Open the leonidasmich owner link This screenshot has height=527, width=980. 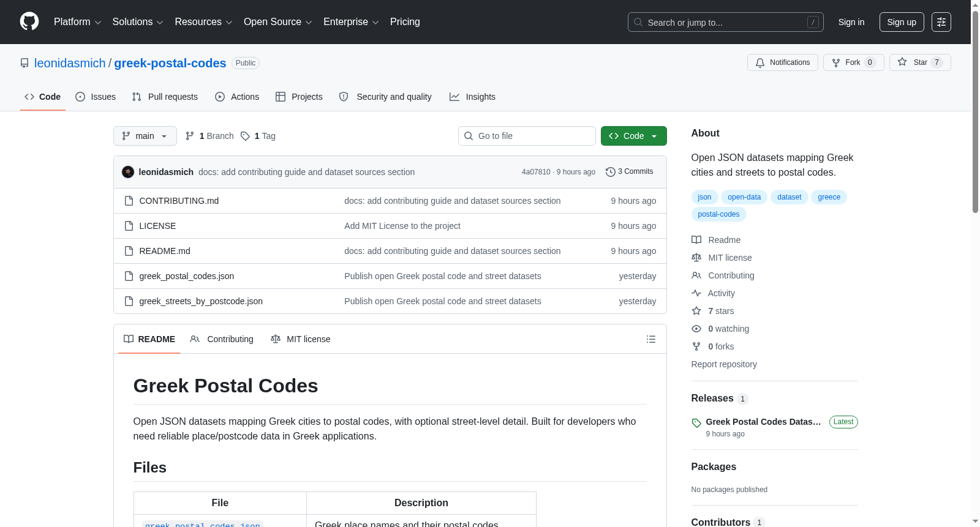(x=70, y=63)
